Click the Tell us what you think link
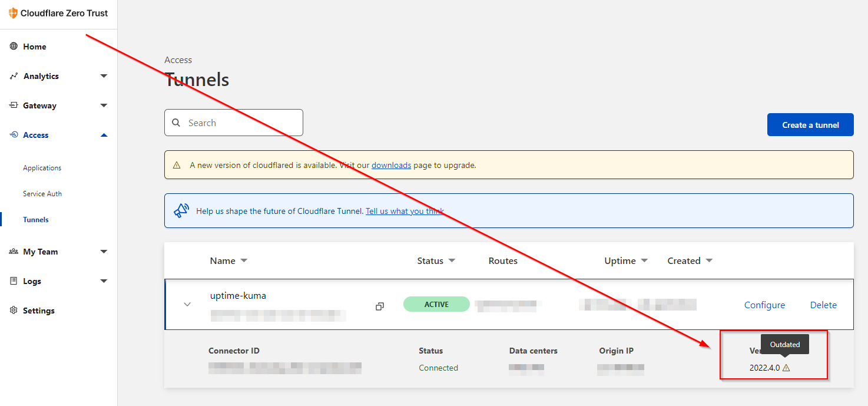This screenshot has width=868, height=406. [x=405, y=211]
